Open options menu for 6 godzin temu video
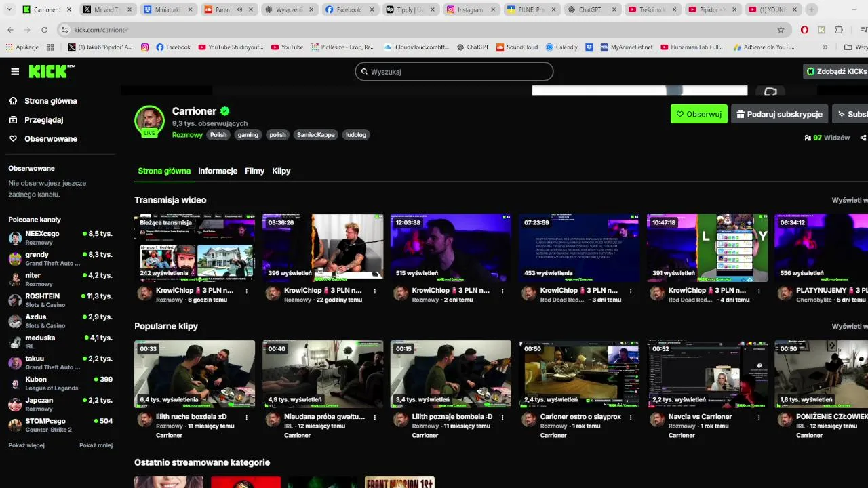This screenshot has height=488, width=868. (247, 291)
